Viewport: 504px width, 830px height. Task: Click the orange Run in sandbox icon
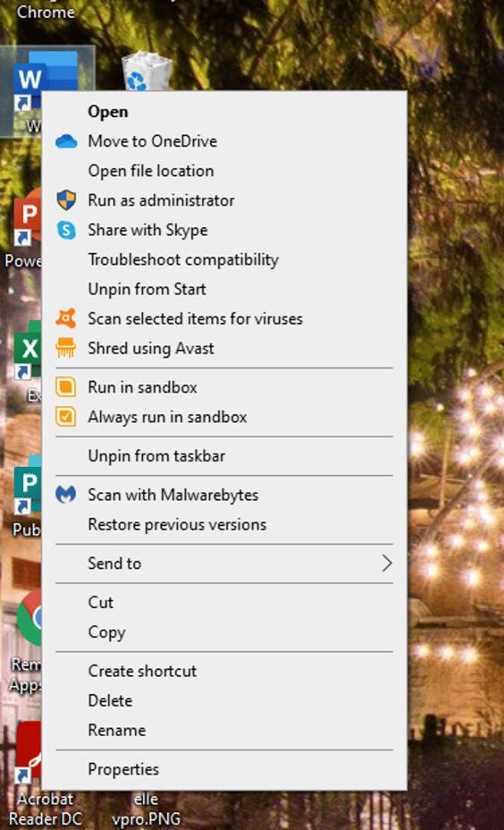[x=66, y=387]
